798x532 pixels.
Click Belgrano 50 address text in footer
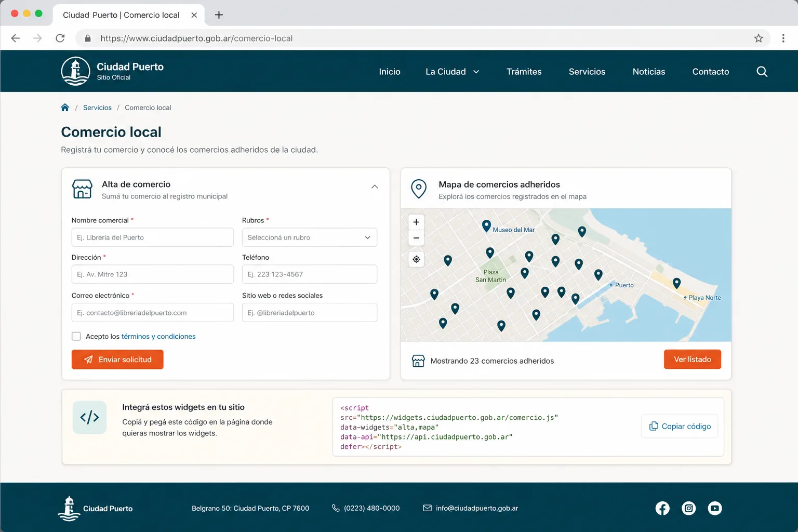(250, 508)
